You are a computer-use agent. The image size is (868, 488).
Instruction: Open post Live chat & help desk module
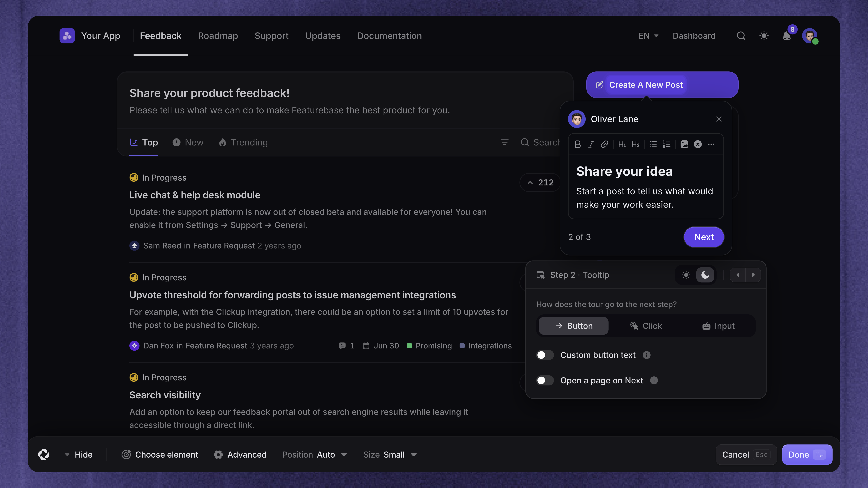click(x=195, y=195)
